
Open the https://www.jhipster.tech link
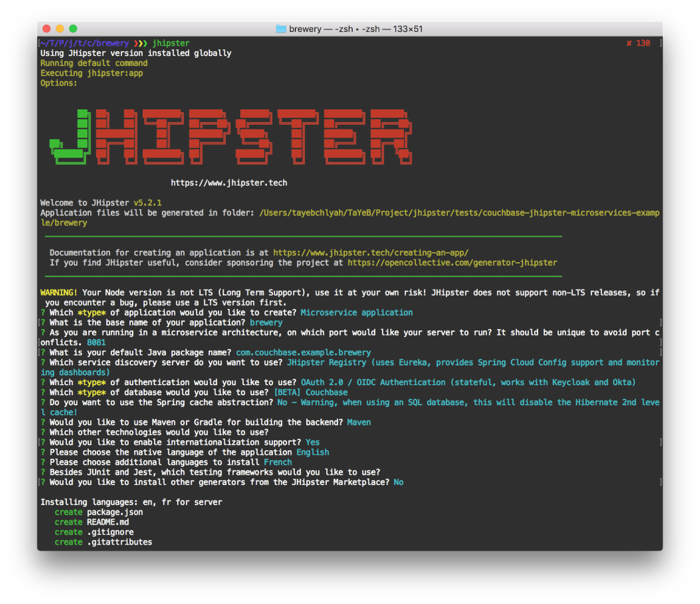[x=228, y=182]
